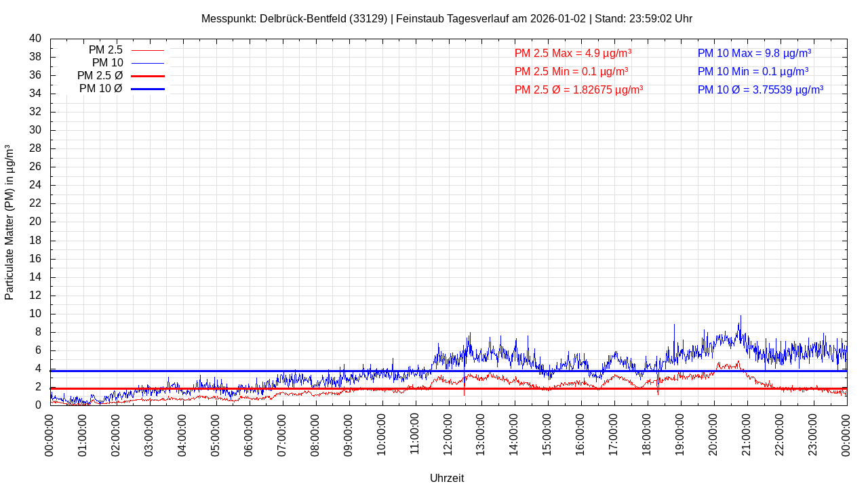The image size is (868, 488).
Task: Click the 06:00:00 time tick label
Action: 249,434
